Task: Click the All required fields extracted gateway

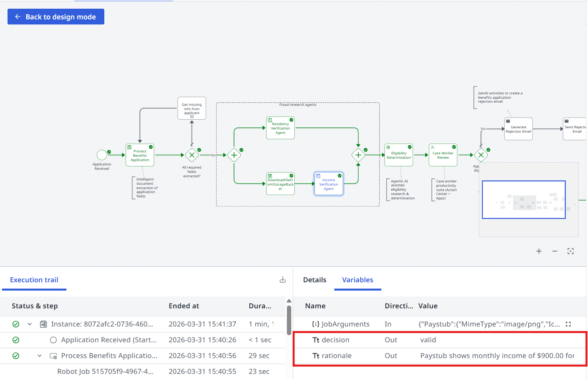Action: (x=192, y=155)
